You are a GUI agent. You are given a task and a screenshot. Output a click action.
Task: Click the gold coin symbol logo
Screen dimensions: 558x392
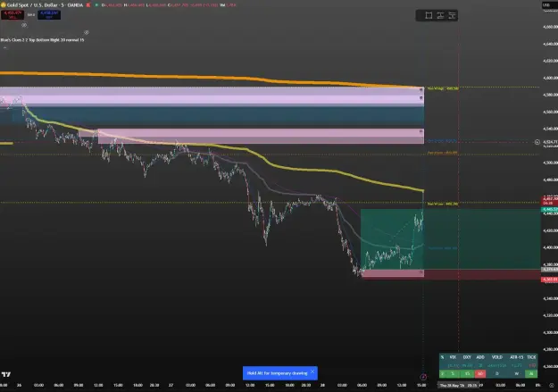4,5
